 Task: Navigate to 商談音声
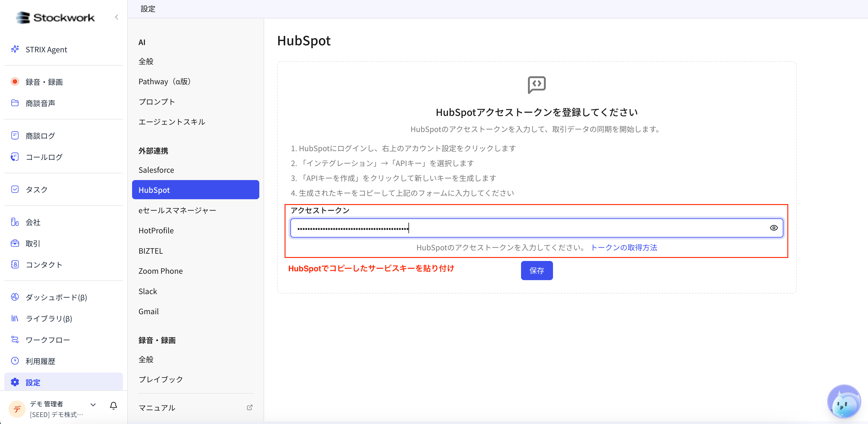(40, 103)
